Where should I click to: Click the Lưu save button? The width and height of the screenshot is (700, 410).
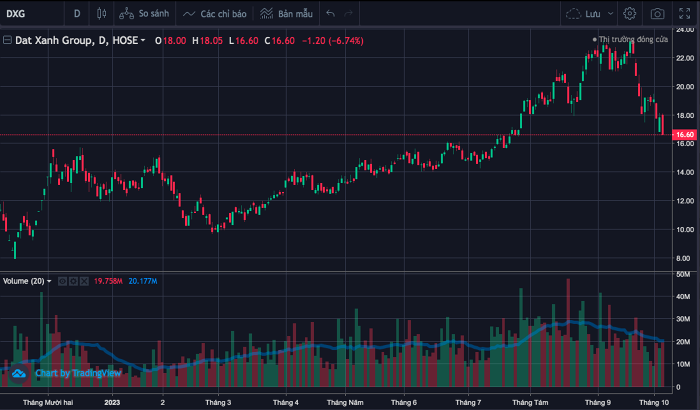593,14
